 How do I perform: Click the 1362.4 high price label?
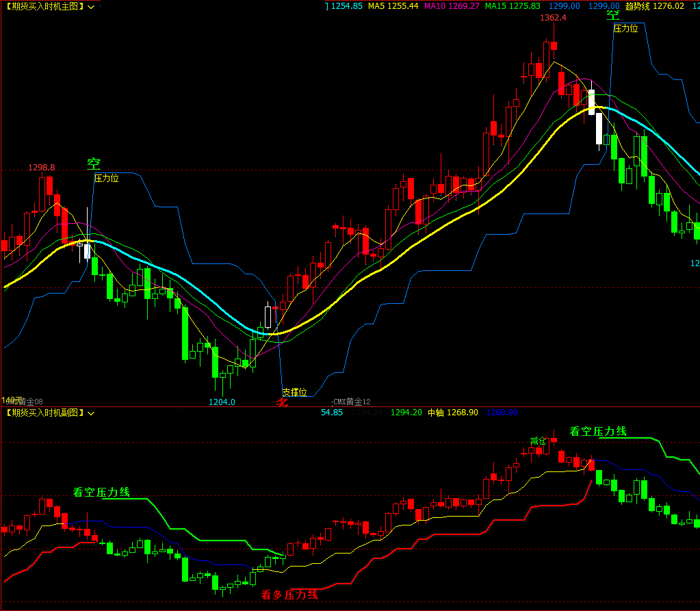tap(553, 18)
